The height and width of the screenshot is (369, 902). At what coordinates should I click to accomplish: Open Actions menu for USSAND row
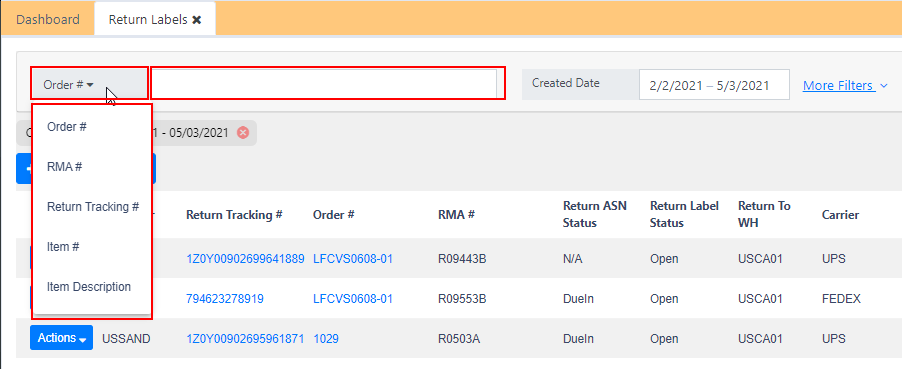tap(62, 338)
